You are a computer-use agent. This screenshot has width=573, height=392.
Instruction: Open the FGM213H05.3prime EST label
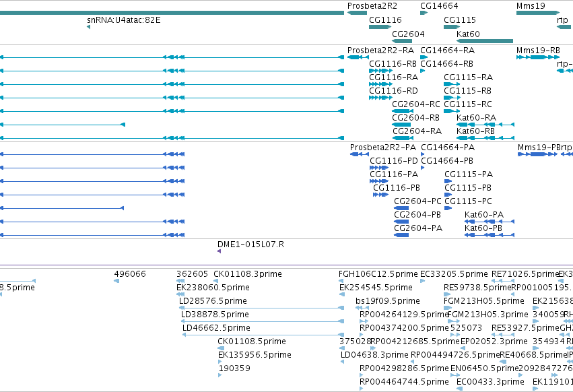click(x=488, y=315)
